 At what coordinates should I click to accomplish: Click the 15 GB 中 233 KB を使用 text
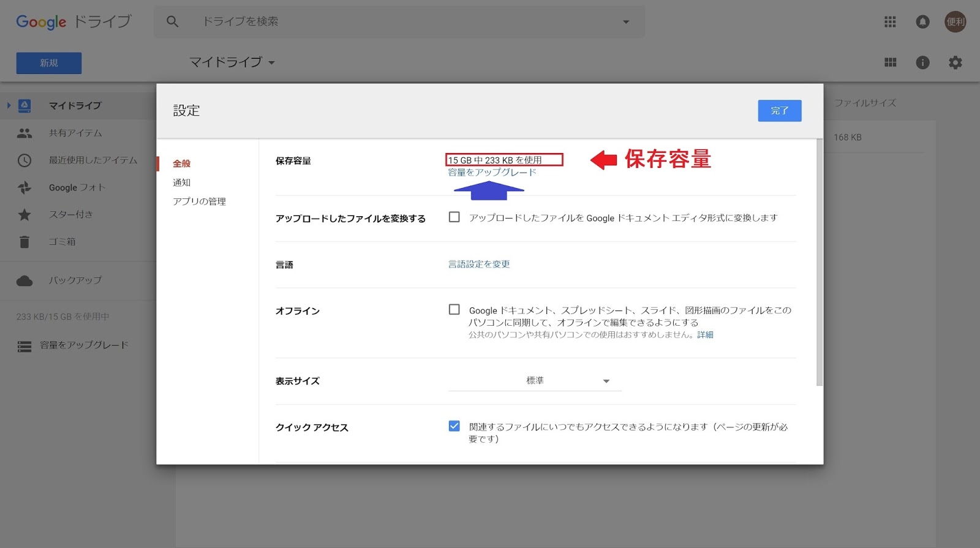click(495, 160)
